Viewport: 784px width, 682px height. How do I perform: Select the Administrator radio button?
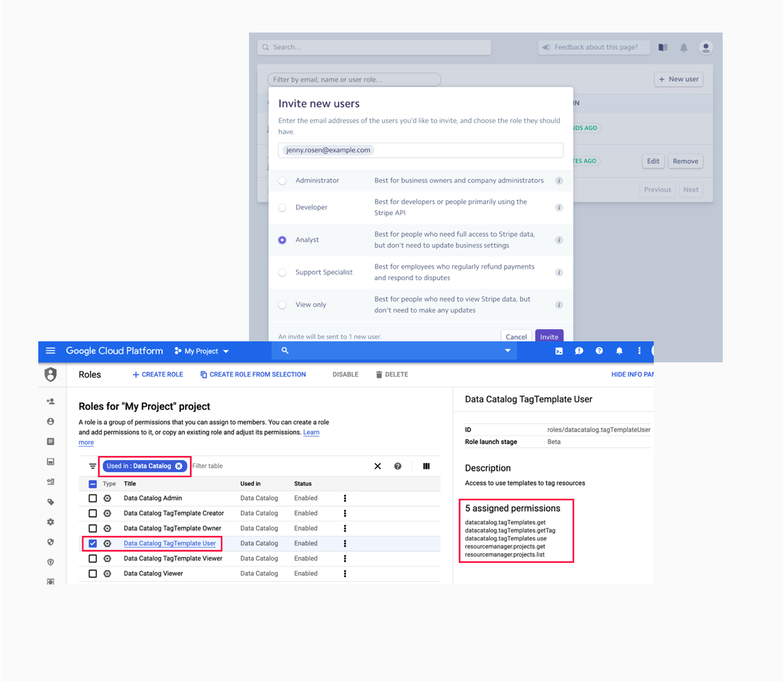pyautogui.click(x=282, y=181)
